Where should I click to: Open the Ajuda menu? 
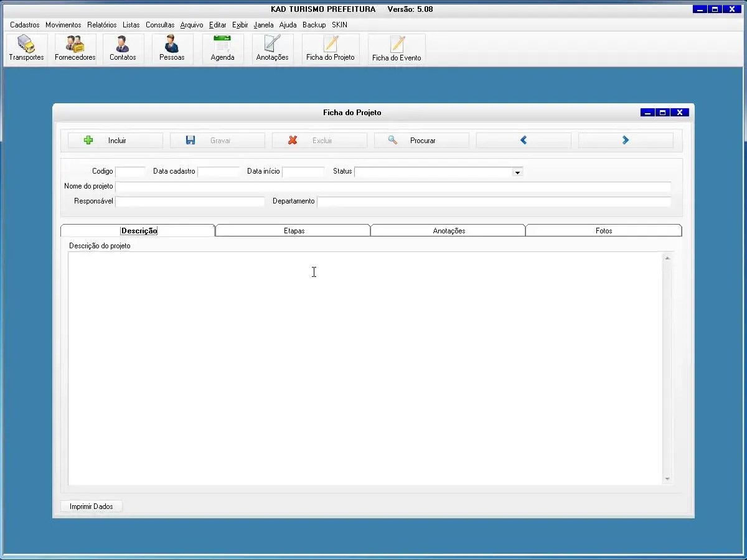click(x=288, y=25)
